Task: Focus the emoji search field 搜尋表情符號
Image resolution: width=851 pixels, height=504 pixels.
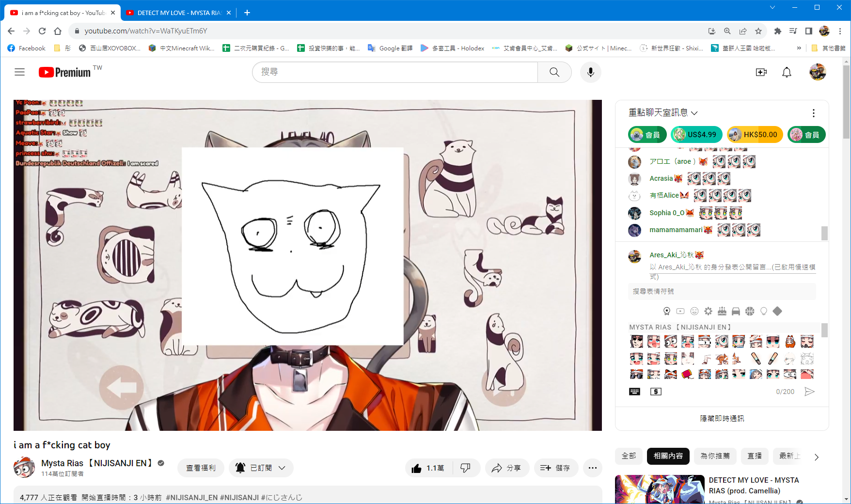Action: (x=722, y=291)
